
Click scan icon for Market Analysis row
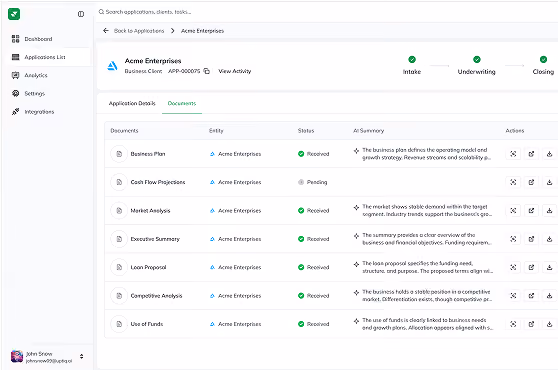513,211
